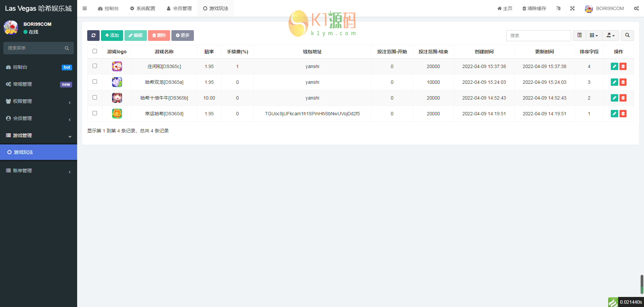Click the magnifier search icon beside 搜索 box
This screenshot has width=644, height=307.
coord(627,35)
